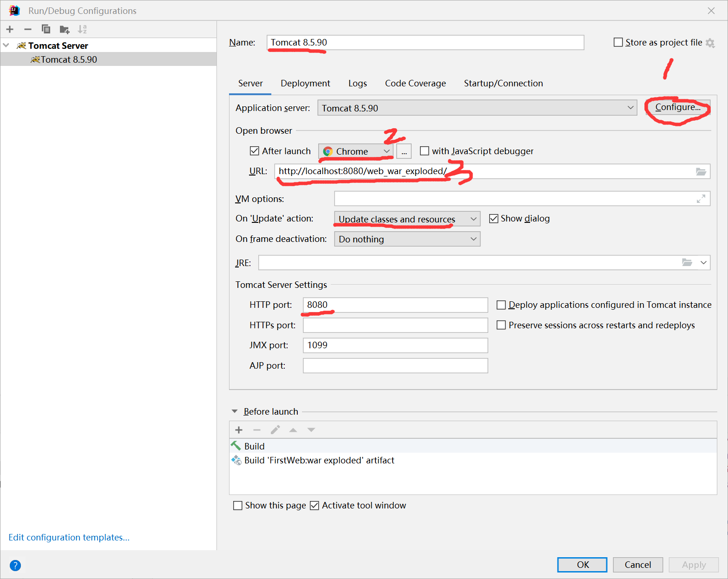The height and width of the screenshot is (579, 728).
Task: Click the JMX port field
Action: click(395, 345)
